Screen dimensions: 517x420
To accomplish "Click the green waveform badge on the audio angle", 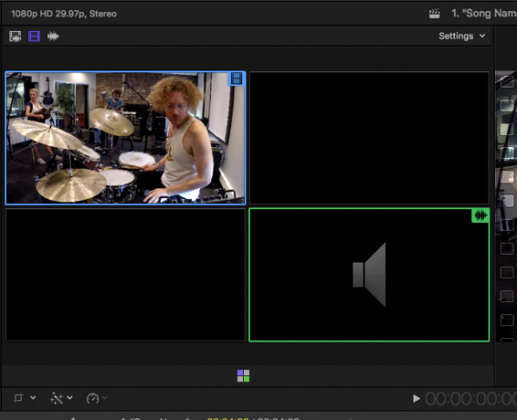I will tap(480, 216).
